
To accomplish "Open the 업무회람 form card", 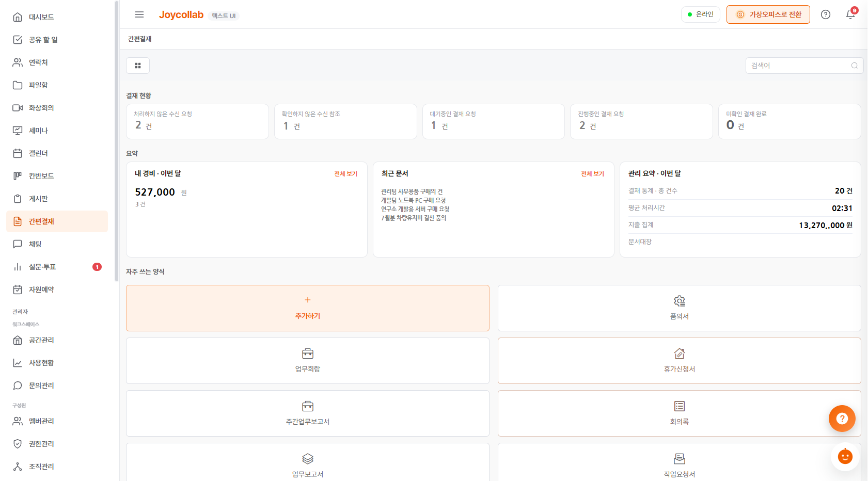I will pyautogui.click(x=308, y=361).
